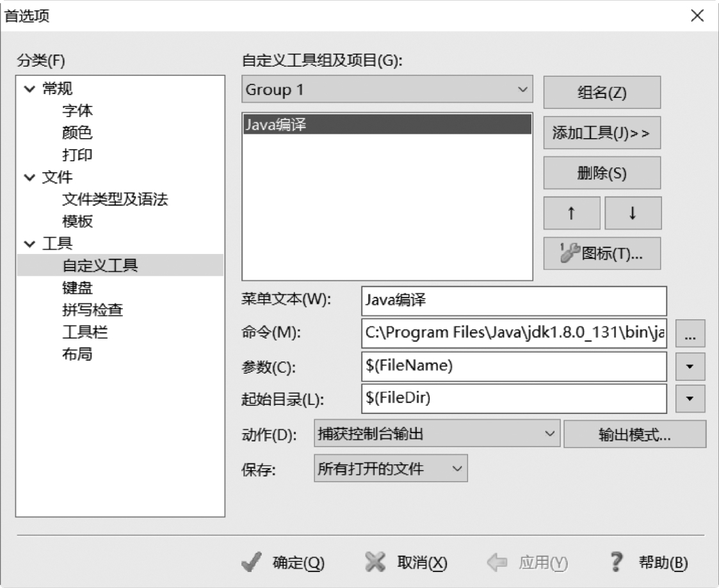Select 文件 label in the category tree
This screenshot has height=588, width=719.
(58, 177)
